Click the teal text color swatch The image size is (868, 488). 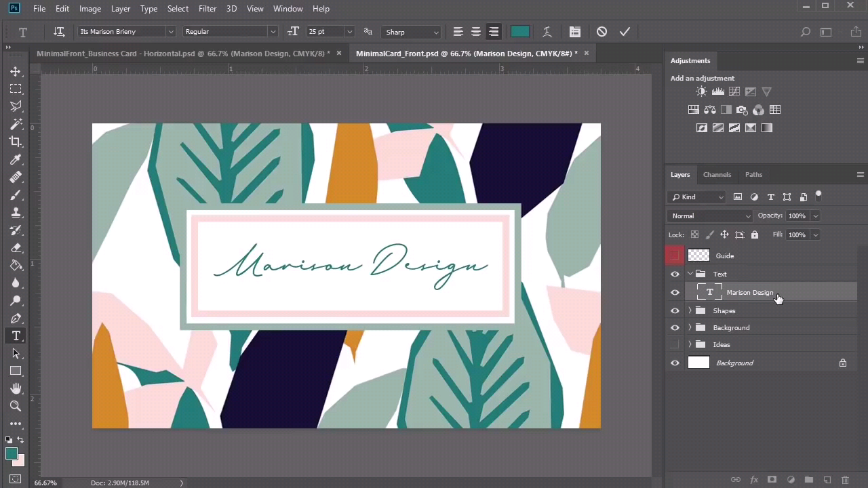pyautogui.click(x=520, y=32)
